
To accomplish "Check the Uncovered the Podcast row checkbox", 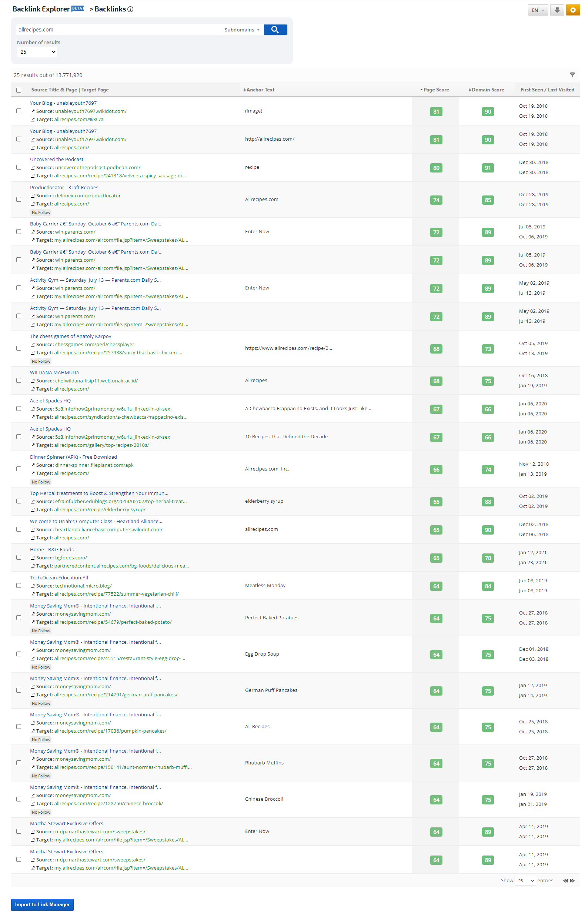I will (x=19, y=167).
